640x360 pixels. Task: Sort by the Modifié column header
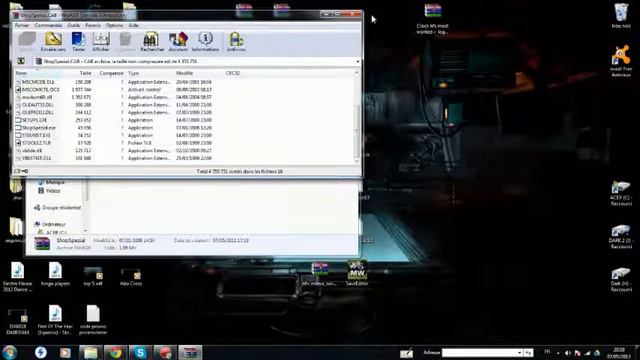coord(184,73)
